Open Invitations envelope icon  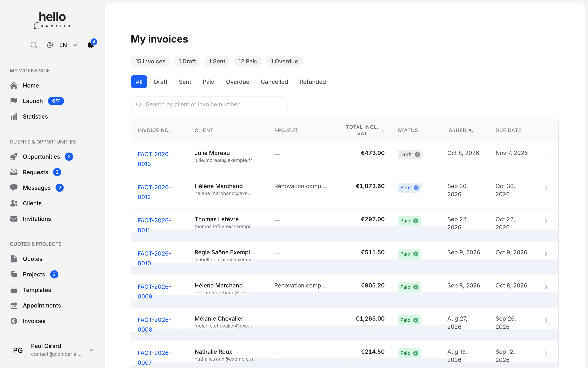click(x=14, y=219)
